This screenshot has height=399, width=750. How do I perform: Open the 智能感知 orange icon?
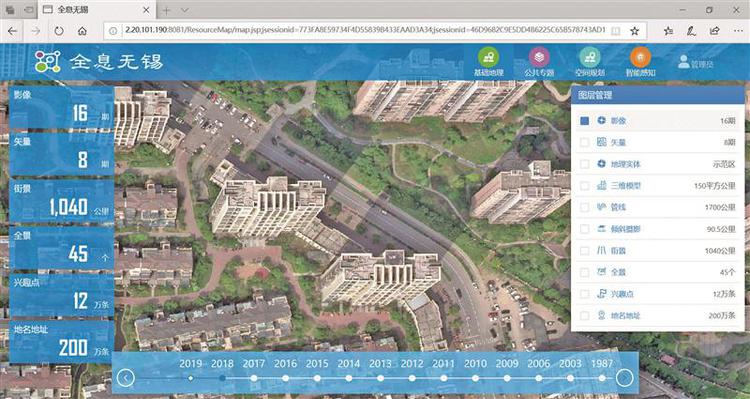640,57
